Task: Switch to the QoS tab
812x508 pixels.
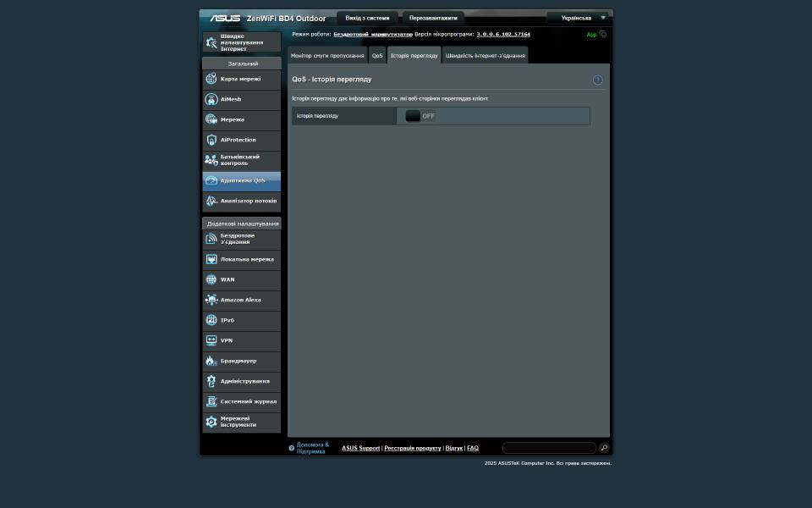Action: pos(377,56)
